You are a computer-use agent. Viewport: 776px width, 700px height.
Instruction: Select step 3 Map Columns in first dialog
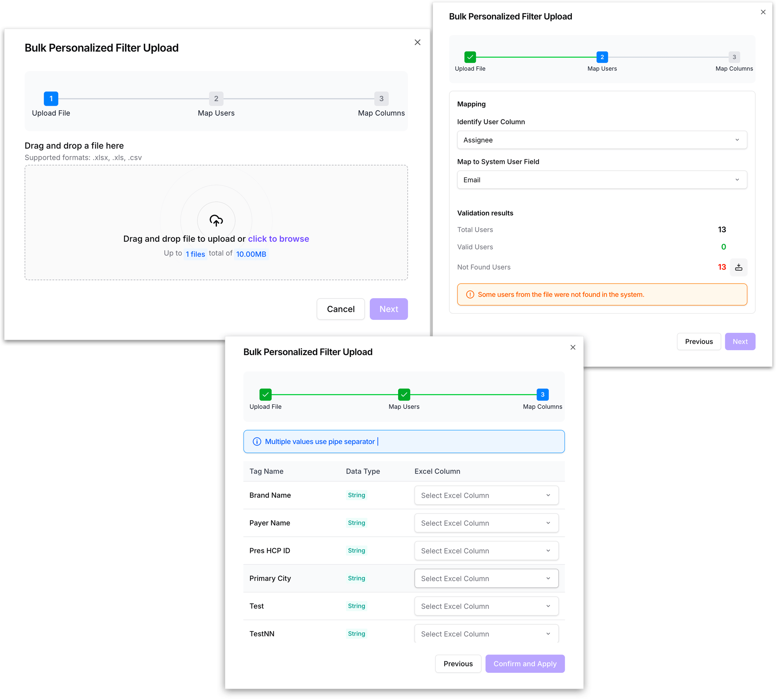coord(381,99)
